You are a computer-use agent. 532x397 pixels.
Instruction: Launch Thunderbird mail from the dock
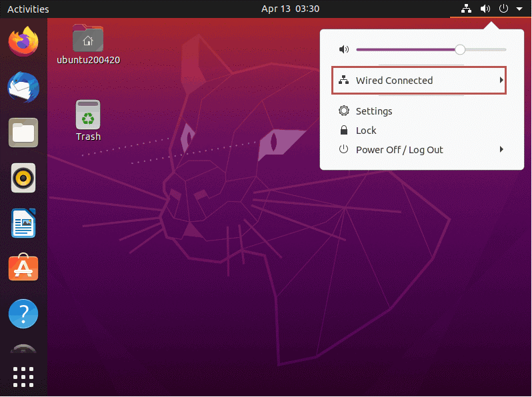(x=23, y=87)
